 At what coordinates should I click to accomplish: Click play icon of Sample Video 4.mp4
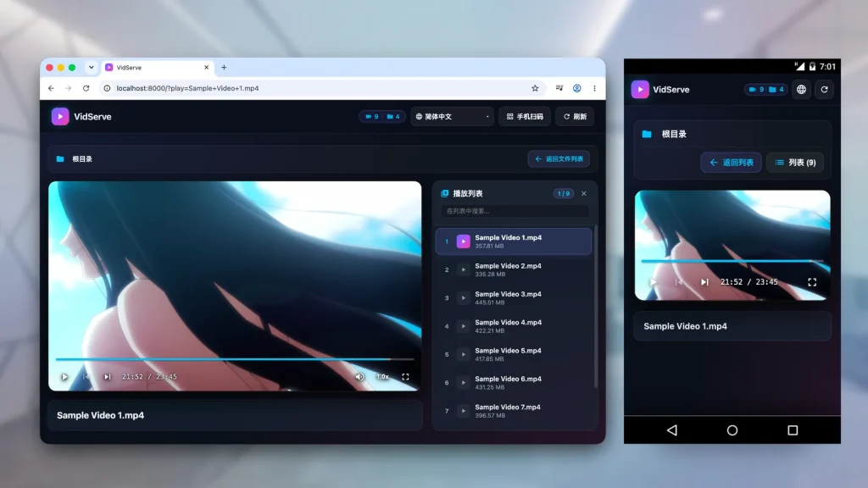pyautogui.click(x=464, y=326)
